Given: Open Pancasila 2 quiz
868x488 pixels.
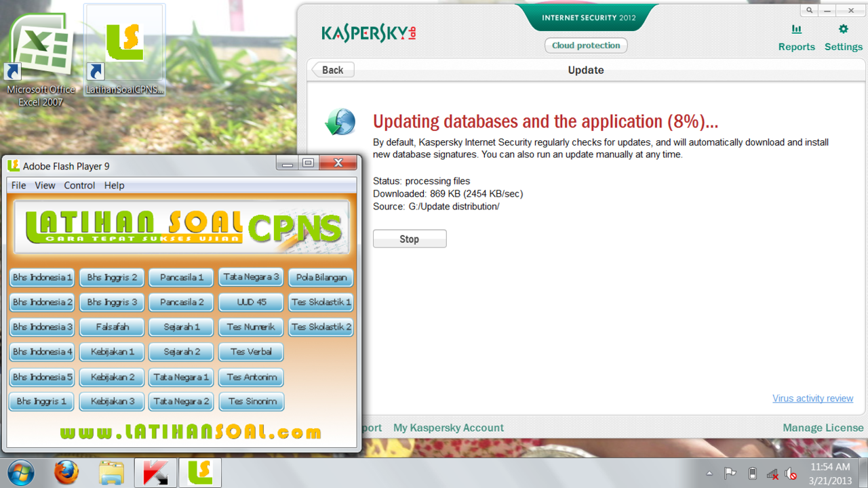Looking at the screenshot, I should [x=182, y=302].
